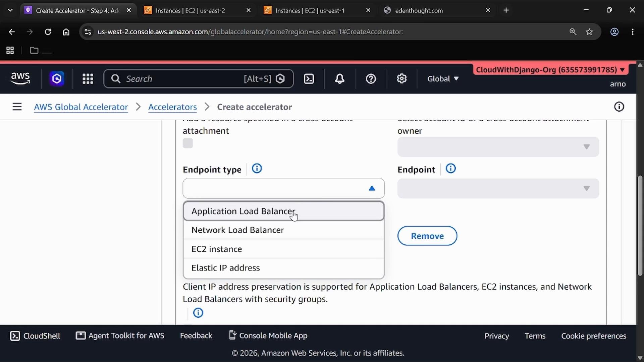Expand the CloudWithDjango-Org account menu

[x=550, y=70]
